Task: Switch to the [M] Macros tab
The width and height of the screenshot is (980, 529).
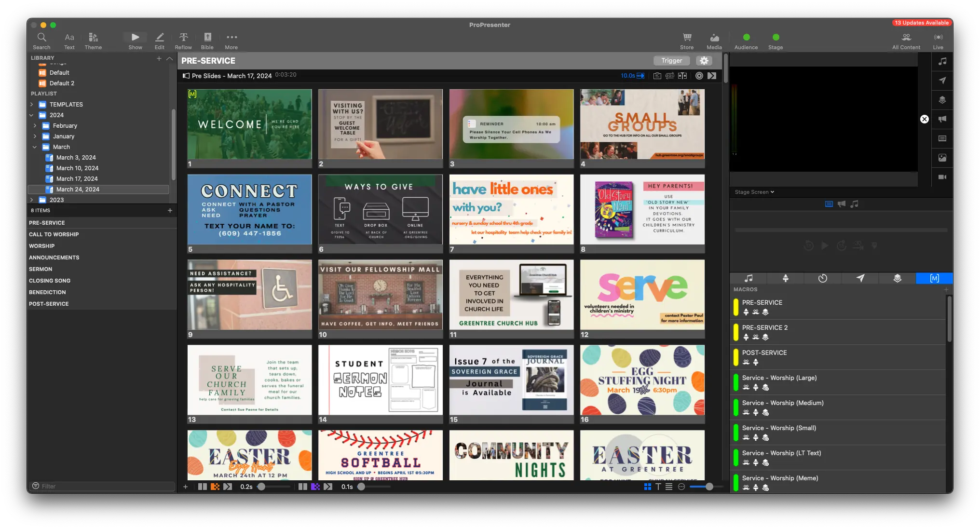Action: (x=934, y=278)
